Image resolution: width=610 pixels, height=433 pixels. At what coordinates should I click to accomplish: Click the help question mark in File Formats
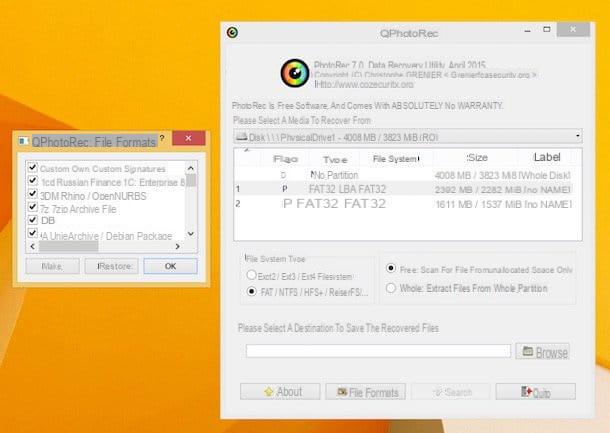click(x=162, y=138)
